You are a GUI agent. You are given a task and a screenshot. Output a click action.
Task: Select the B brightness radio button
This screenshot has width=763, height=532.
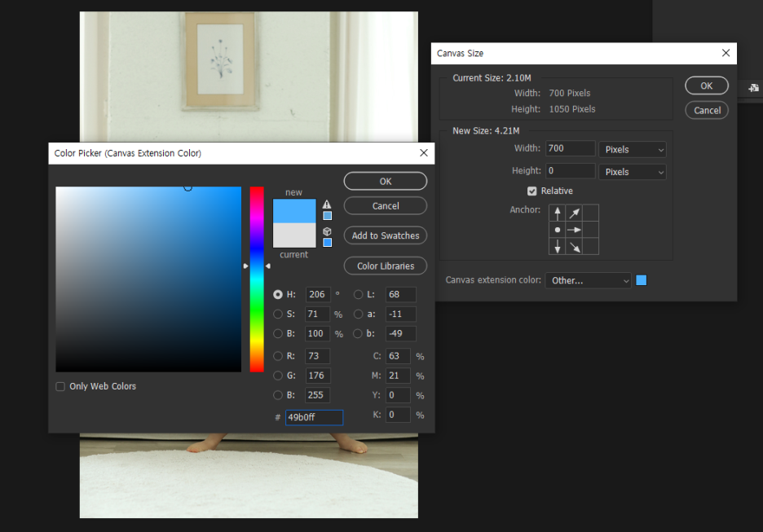278,333
